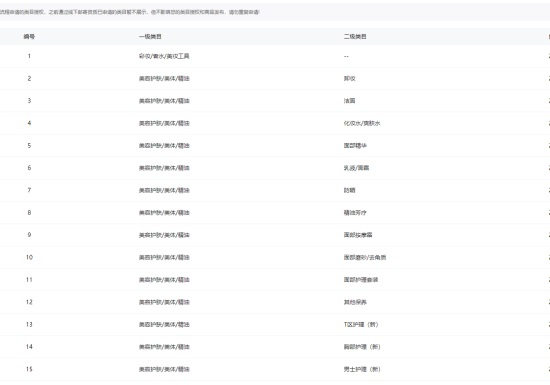Click row number 12 in 编号 column
The height and width of the screenshot is (385, 550).
29,302
